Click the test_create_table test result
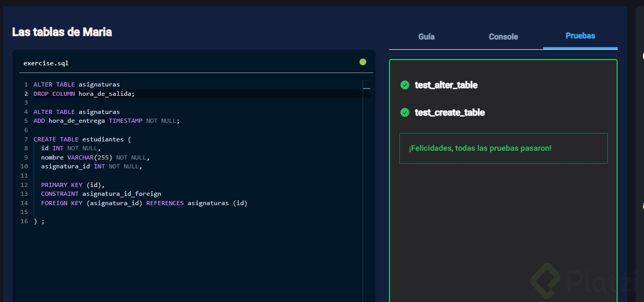 coord(450,112)
